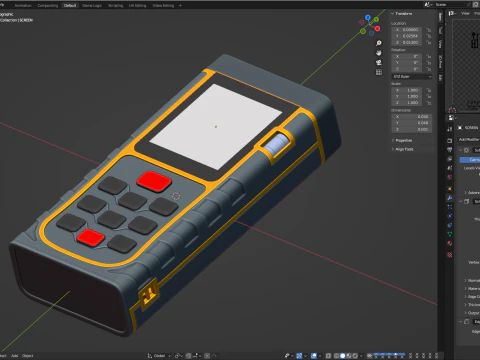Open the Texture properties checker tab icon
This screenshot has height=360, width=480.
click(x=450, y=255)
